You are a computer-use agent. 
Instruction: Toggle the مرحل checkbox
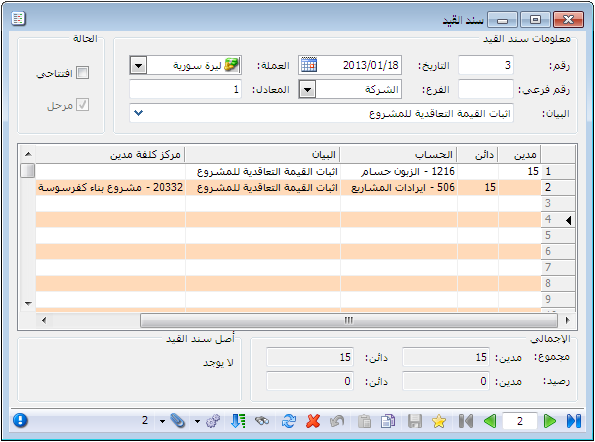point(82,105)
